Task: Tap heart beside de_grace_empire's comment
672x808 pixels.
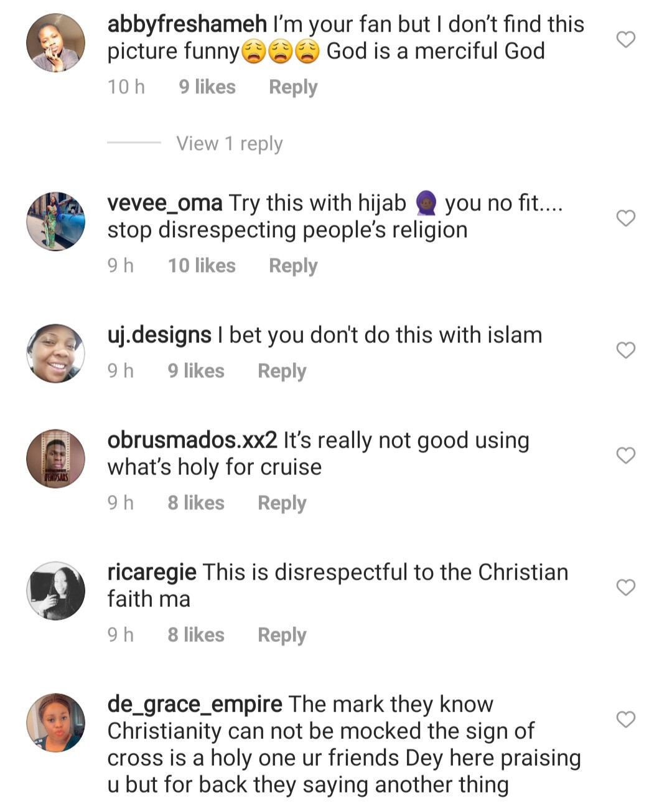Action: 625,719
